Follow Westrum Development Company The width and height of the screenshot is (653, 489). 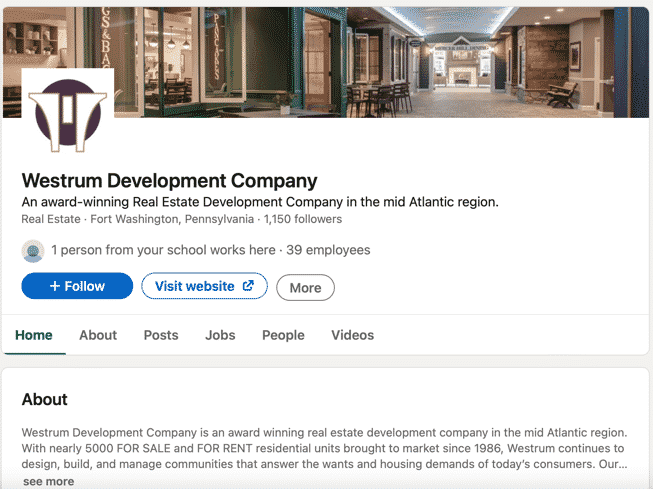tap(77, 286)
